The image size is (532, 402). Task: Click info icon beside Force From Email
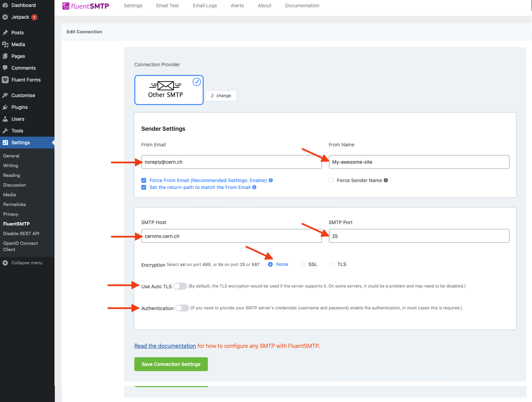[271, 180]
